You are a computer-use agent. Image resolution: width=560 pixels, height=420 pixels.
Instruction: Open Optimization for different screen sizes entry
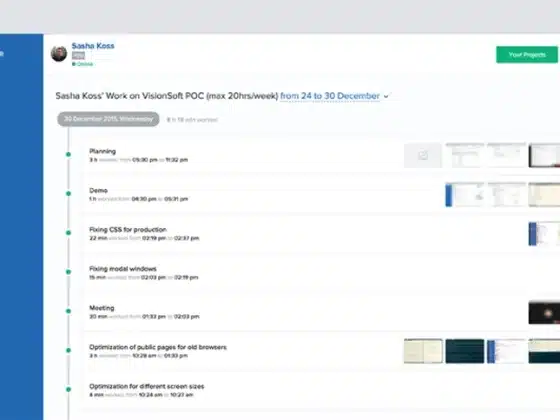[146, 386]
